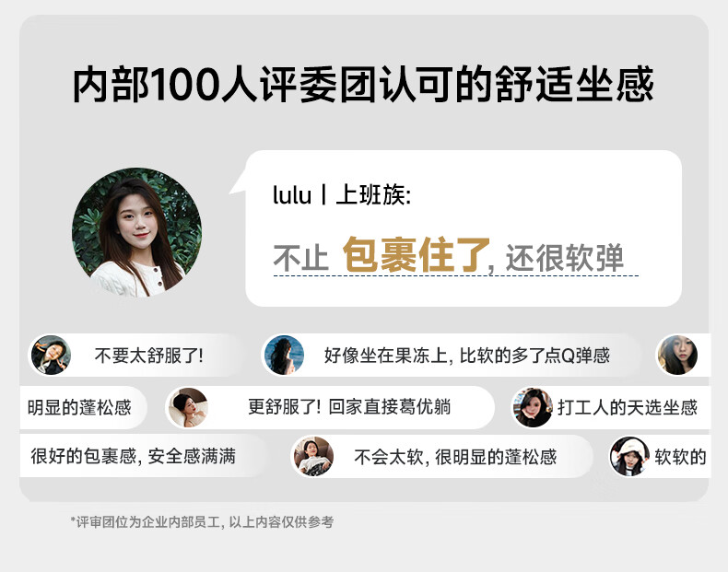
Task: Click '不会太软, 很明显的蓬松感' comment text
Action: 455,458
